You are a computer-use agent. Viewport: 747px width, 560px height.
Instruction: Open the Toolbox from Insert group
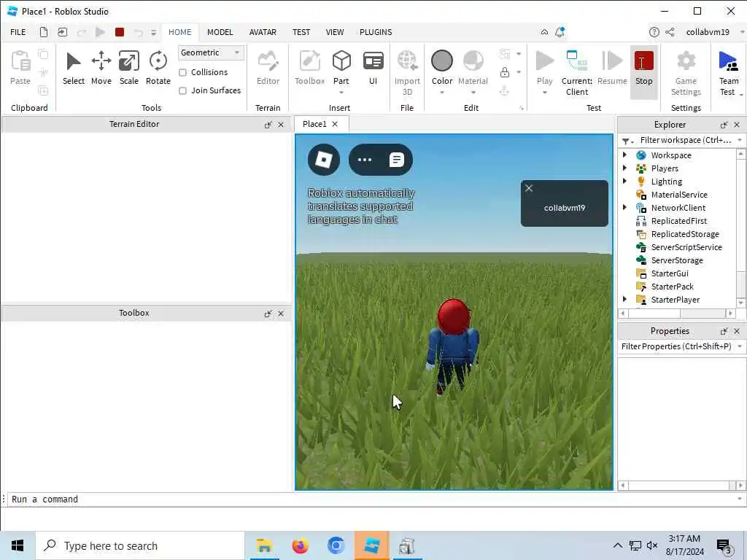(x=309, y=68)
